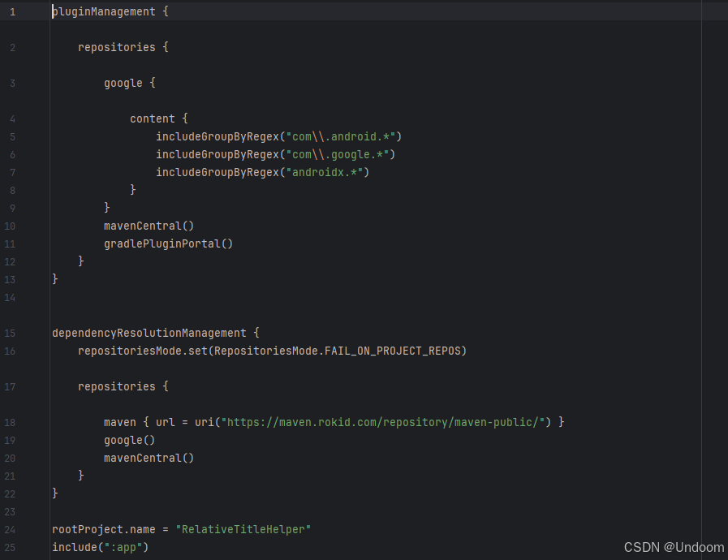The height and width of the screenshot is (560, 728).
Task: Click the closing brace on line 9
Action: click(x=107, y=208)
